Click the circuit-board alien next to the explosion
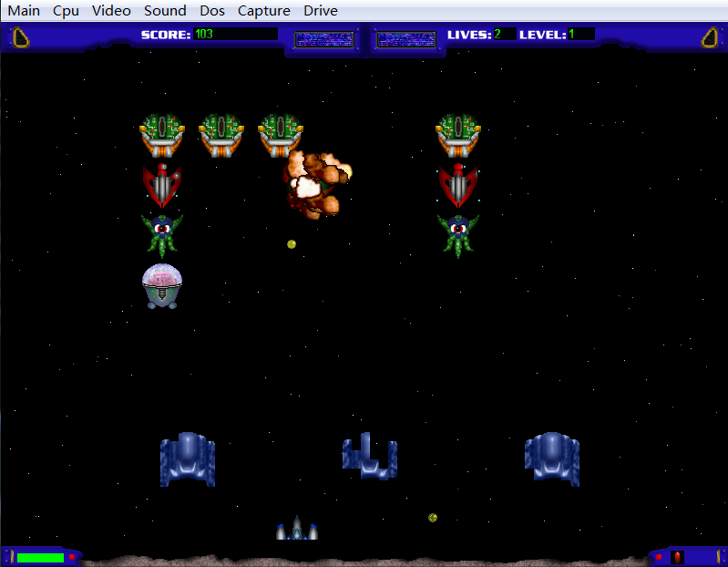Image resolution: width=728 pixels, height=567 pixels. click(x=280, y=135)
